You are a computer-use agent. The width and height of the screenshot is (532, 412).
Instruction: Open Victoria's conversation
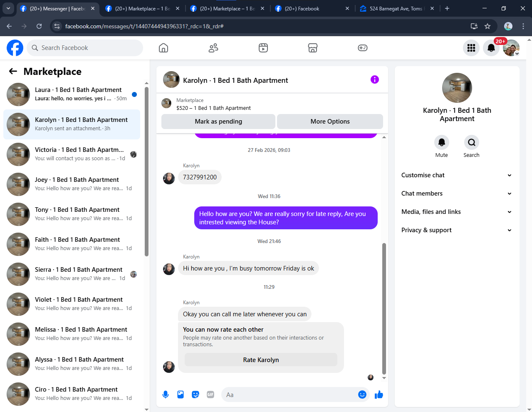coord(72,154)
